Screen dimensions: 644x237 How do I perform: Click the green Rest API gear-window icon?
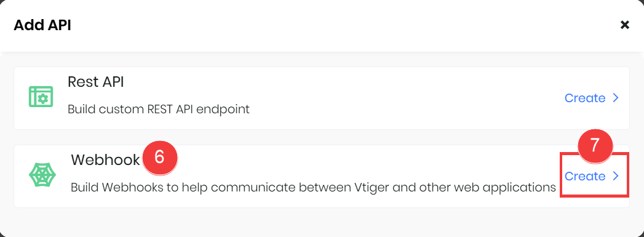click(x=41, y=97)
